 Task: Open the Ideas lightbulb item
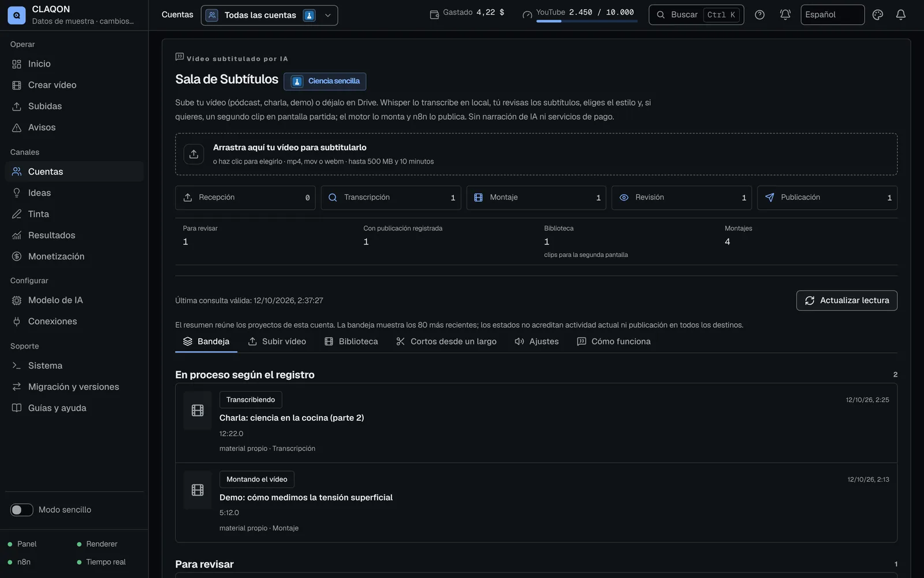click(74, 193)
